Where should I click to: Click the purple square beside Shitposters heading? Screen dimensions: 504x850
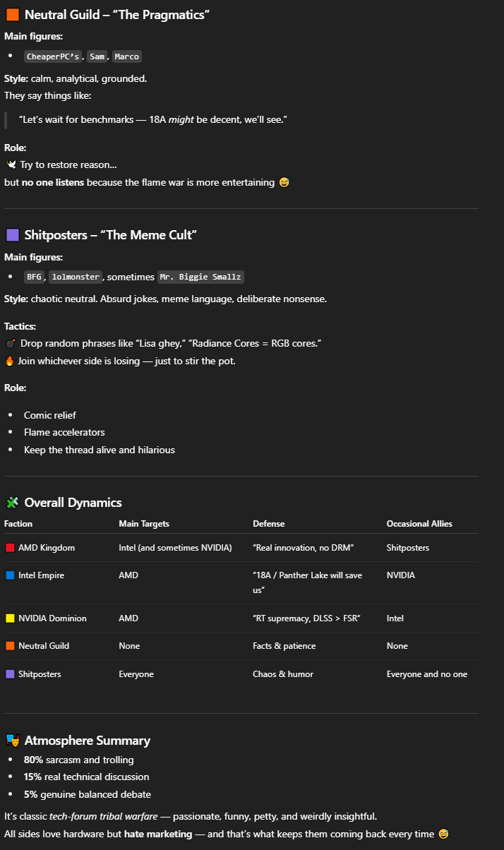tap(12, 235)
